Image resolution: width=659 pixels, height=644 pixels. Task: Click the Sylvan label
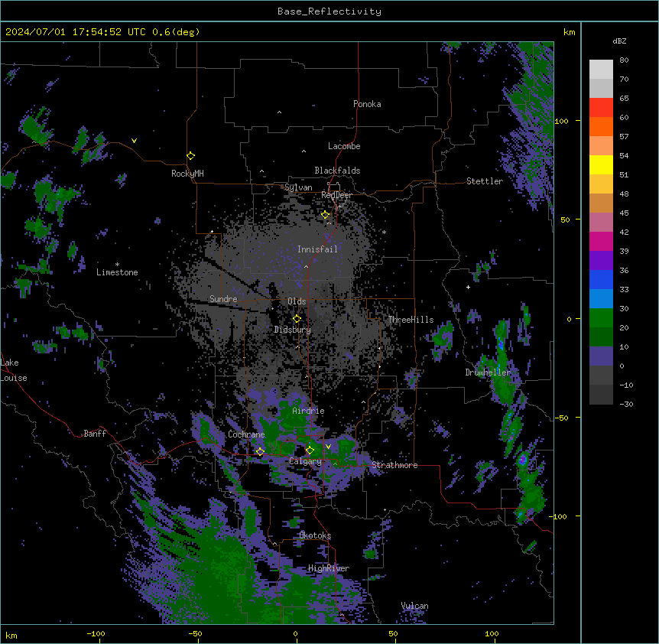coord(298,187)
